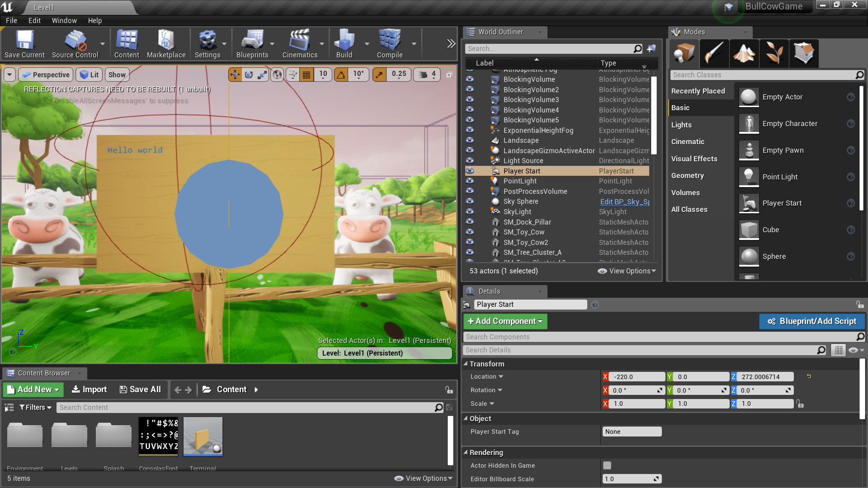Collapse the Transform section
The width and height of the screenshot is (868, 488).
point(466,364)
